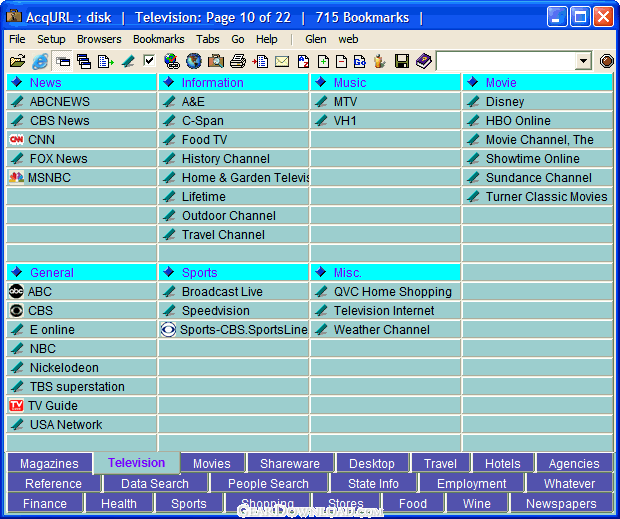620x519 pixels.
Task: Click the A-Z sort page icon
Action: click(303, 61)
